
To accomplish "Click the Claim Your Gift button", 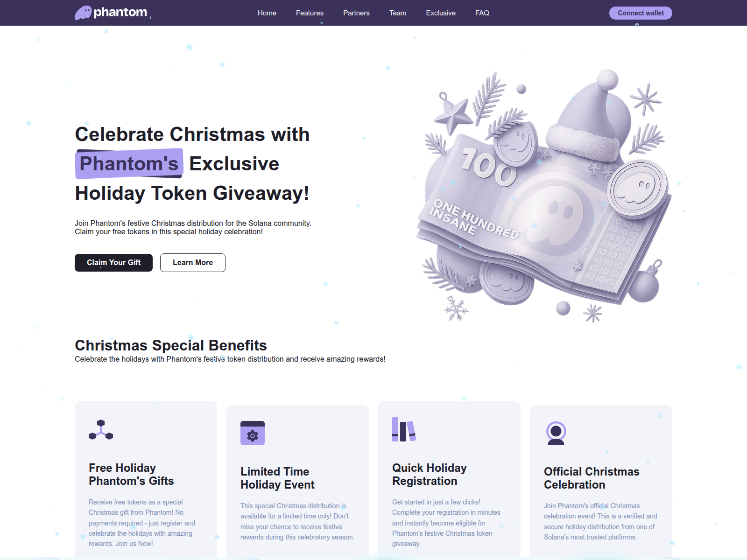I will tap(113, 263).
